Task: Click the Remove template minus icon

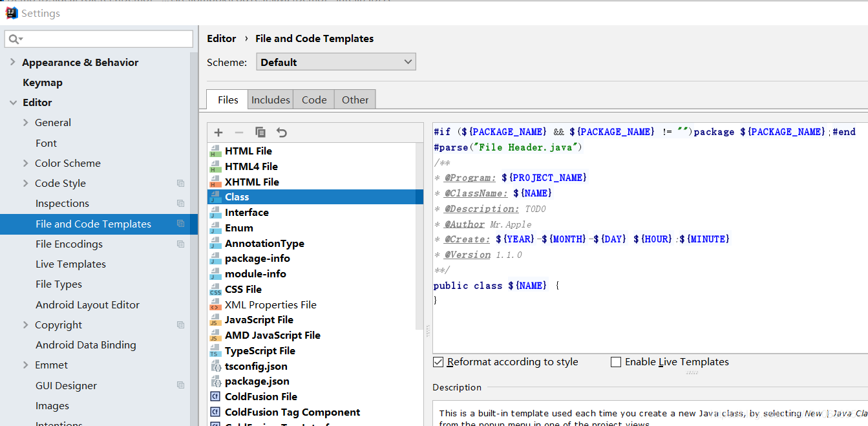Action: (239, 133)
